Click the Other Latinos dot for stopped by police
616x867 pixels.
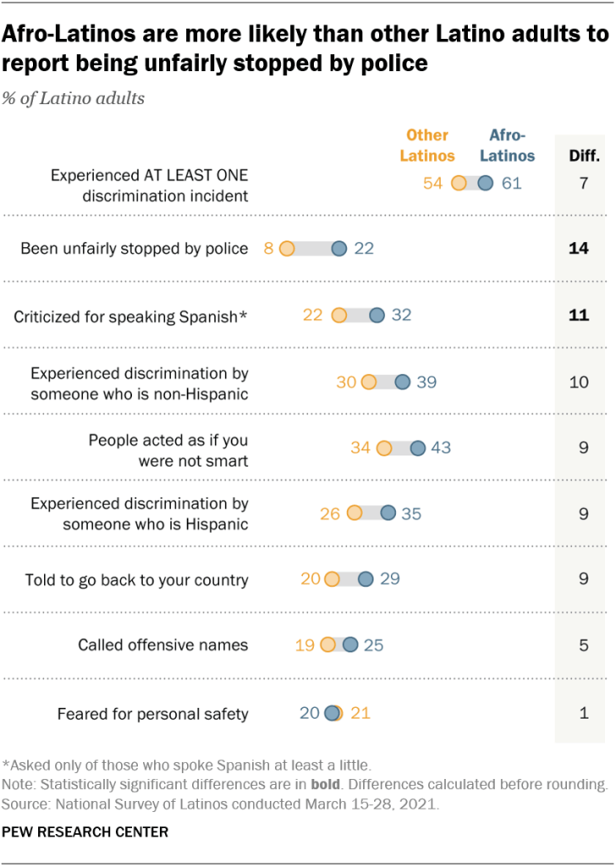pyautogui.click(x=286, y=249)
